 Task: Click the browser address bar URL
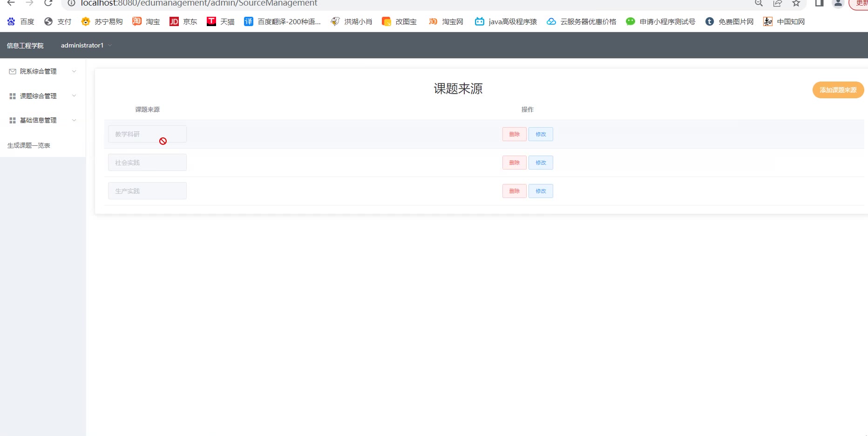tap(199, 3)
